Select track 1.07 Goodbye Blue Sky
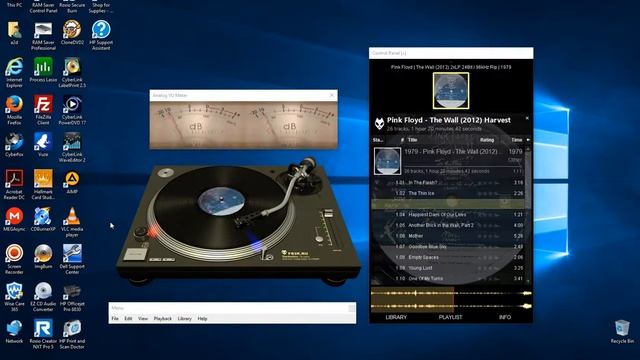Screen dimensions: 640x360 [x=449, y=247]
